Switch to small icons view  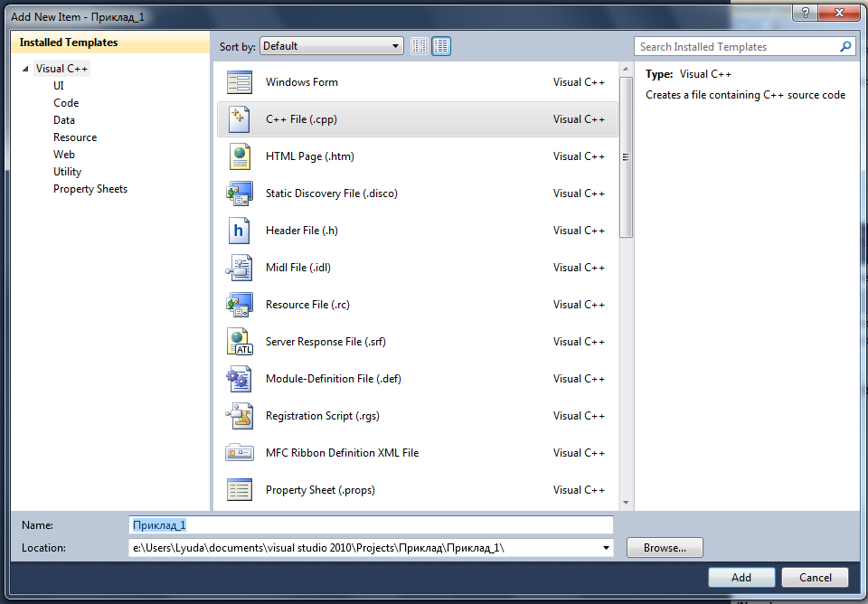(419, 46)
